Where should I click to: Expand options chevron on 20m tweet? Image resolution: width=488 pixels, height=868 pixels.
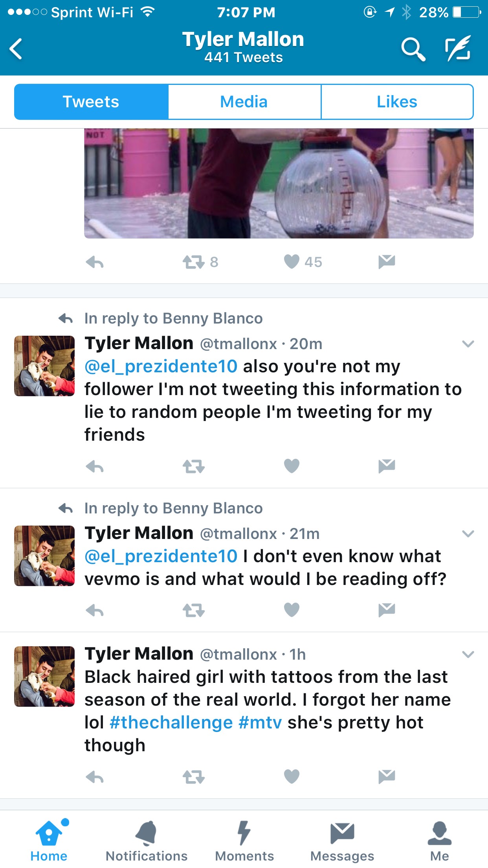[468, 344]
